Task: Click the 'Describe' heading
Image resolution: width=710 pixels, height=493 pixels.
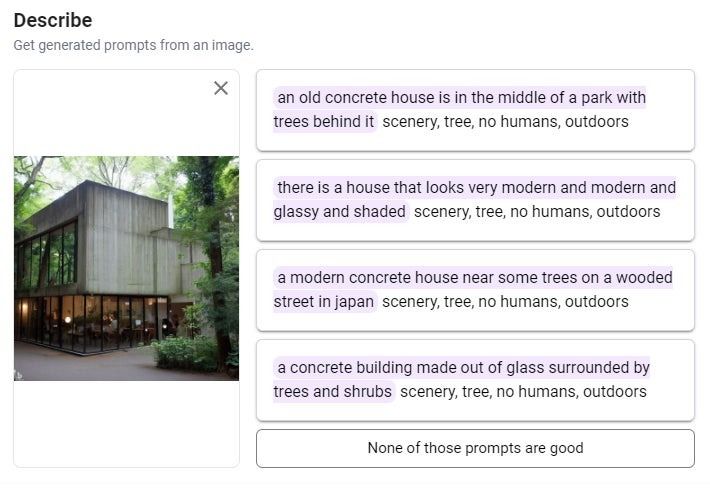Action: click(53, 20)
